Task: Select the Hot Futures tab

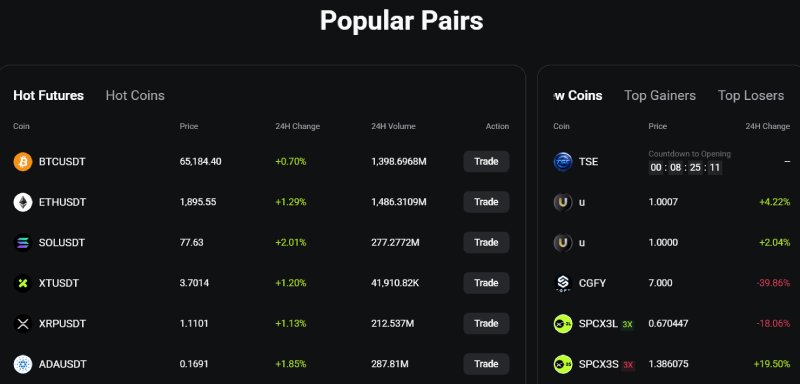Action: [48, 95]
